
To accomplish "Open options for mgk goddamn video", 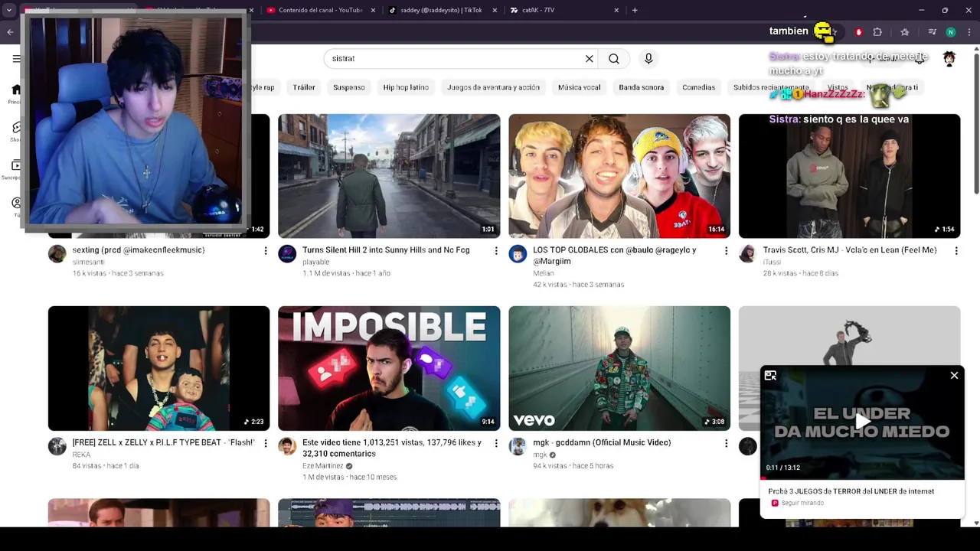I will click(x=727, y=443).
